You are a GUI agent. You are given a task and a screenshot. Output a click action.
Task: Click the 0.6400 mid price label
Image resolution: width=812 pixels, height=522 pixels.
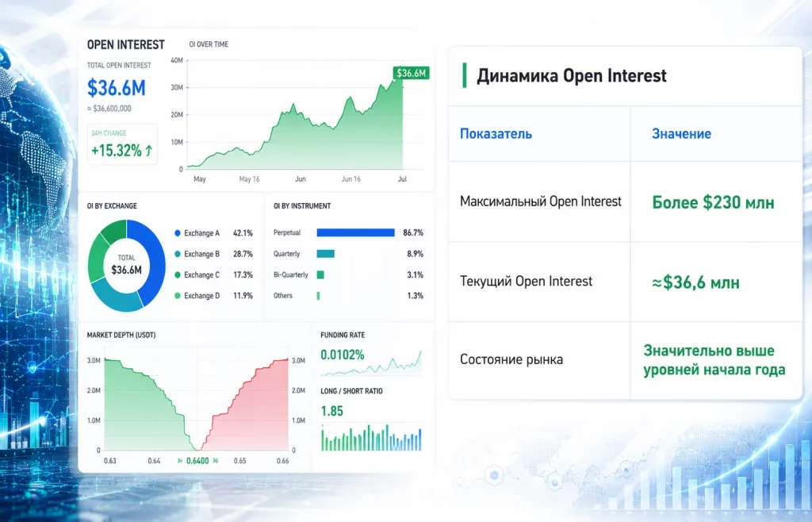tap(197, 460)
